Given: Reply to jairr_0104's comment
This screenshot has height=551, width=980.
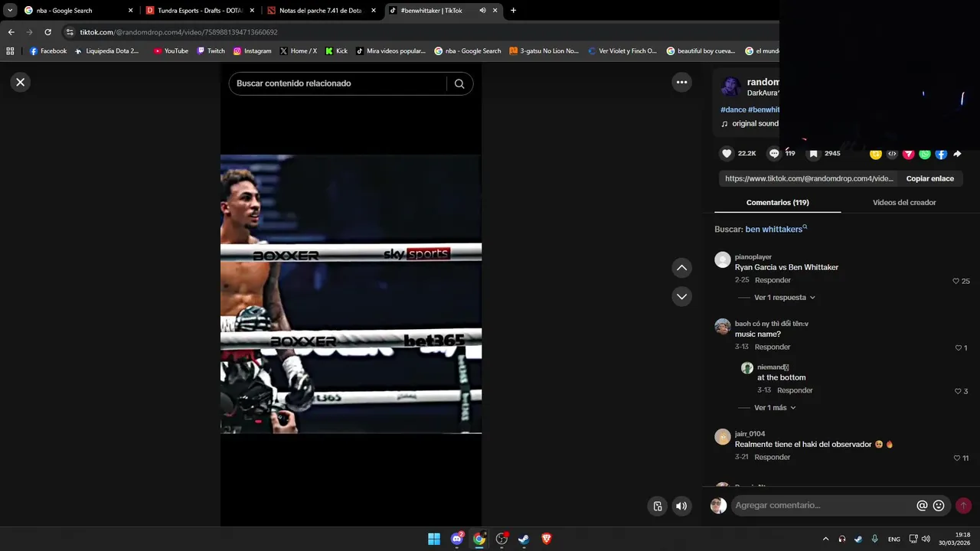Looking at the screenshot, I should 773,457.
